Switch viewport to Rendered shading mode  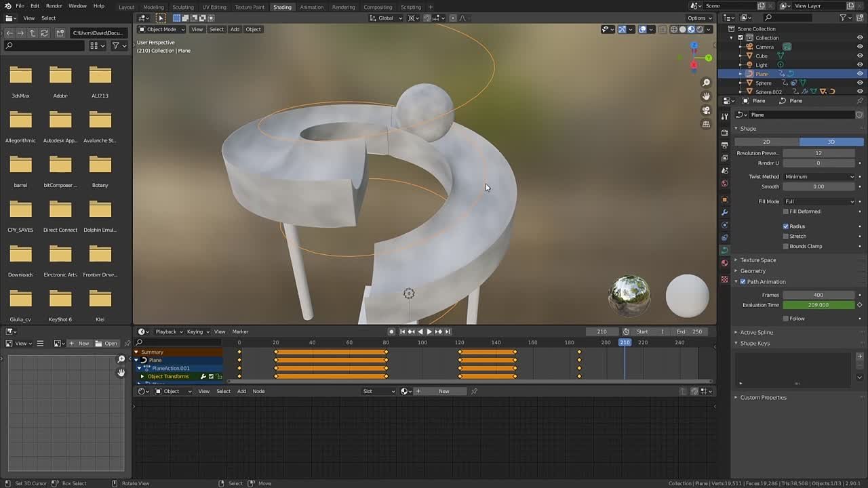pos(699,29)
